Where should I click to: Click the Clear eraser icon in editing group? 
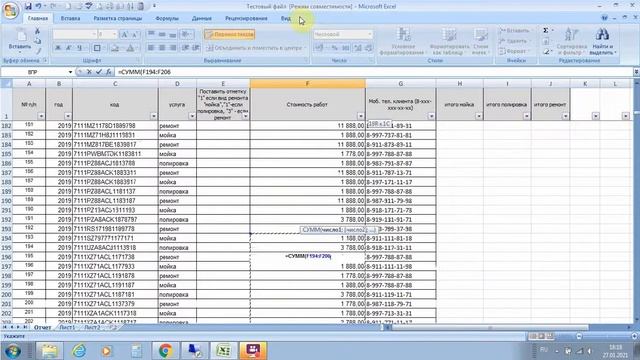[x=547, y=52]
